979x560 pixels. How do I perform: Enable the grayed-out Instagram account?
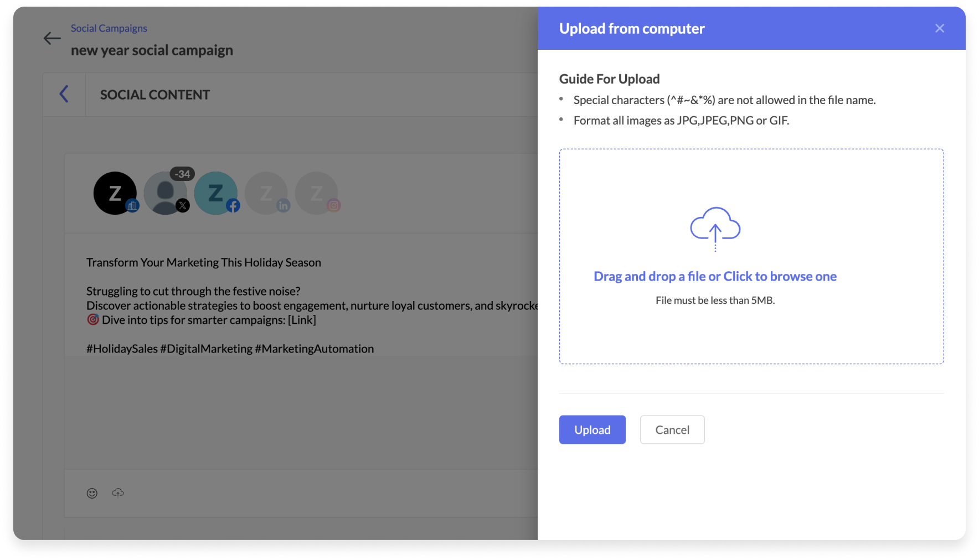pos(317,193)
